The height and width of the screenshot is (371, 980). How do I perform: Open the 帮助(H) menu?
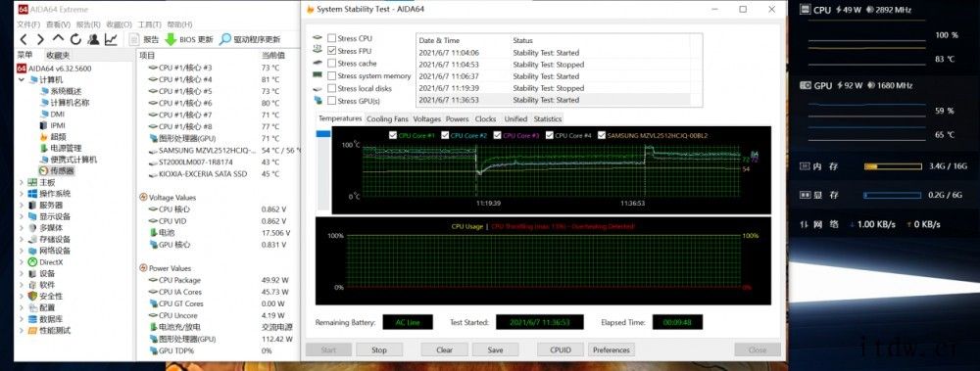tap(179, 24)
